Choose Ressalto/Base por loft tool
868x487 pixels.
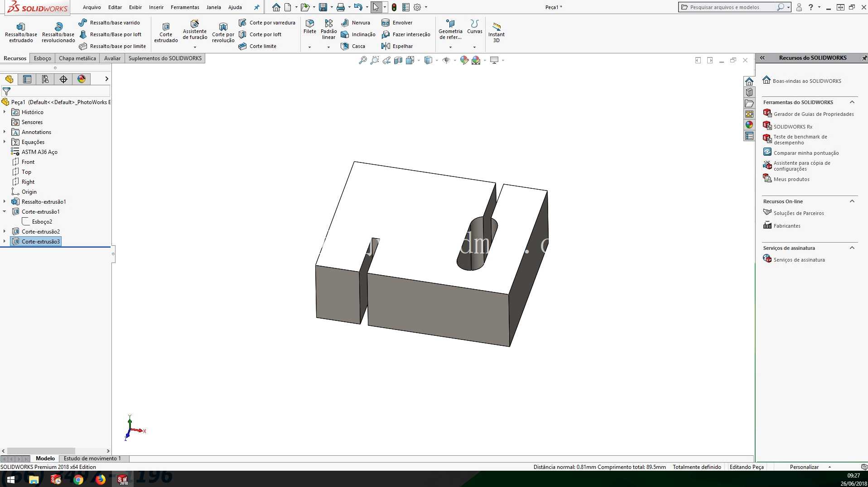[x=110, y=34]
